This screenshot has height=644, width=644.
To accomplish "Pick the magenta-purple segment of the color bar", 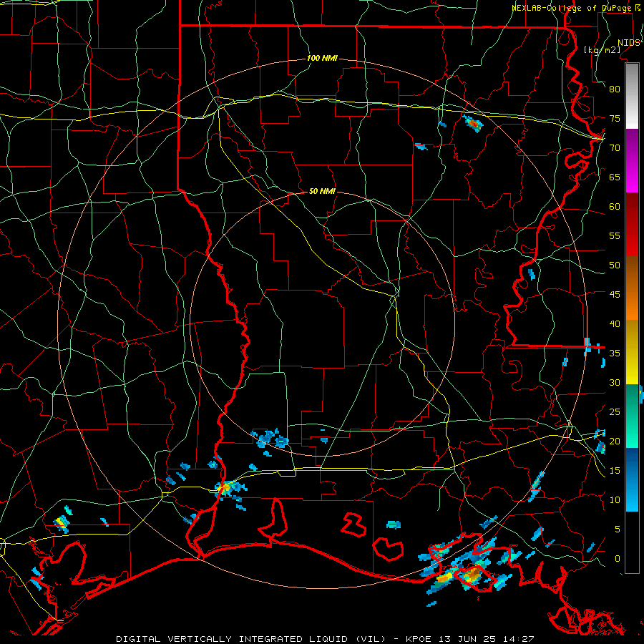I will (x=632, y=160).
